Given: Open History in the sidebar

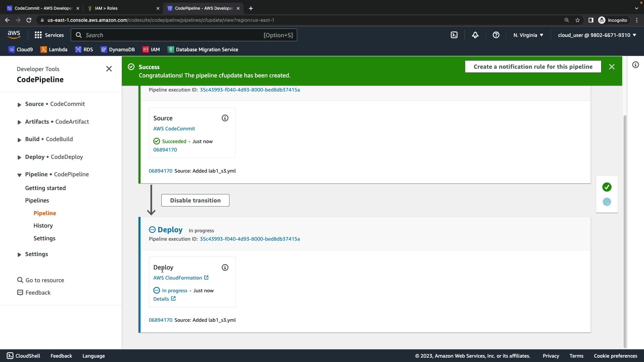Looking at the screenshot, I should [43, 226].
